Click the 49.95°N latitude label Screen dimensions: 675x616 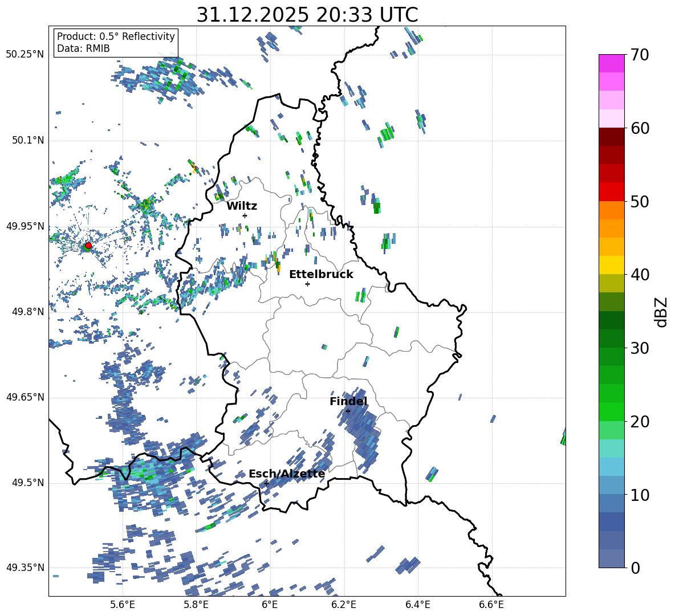click(x=25, y=226)
